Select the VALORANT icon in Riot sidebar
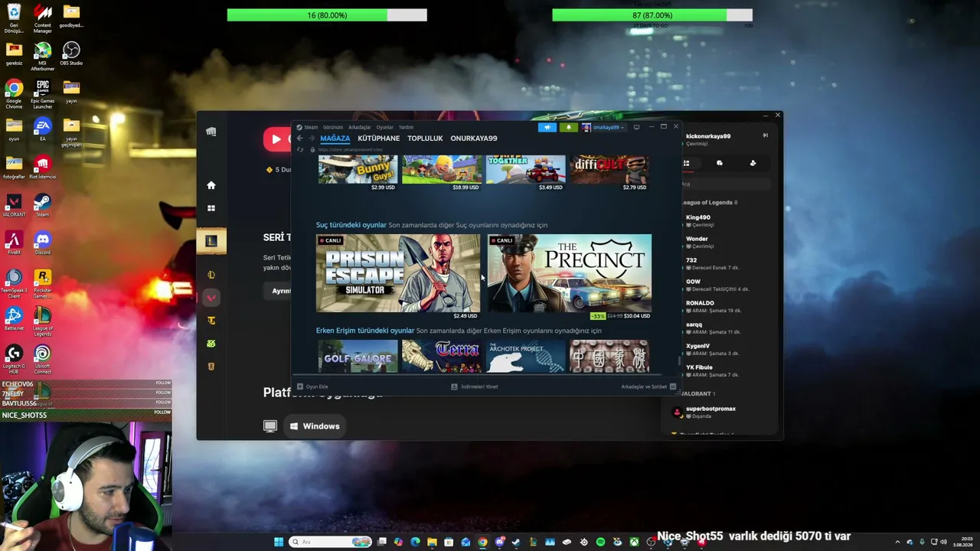 click(211, 298)
